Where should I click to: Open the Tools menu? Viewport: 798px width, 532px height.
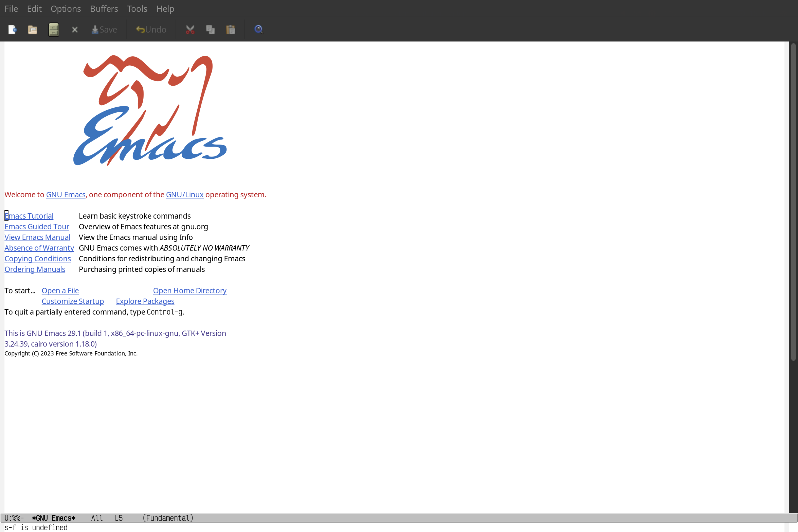tap(137, 8)
